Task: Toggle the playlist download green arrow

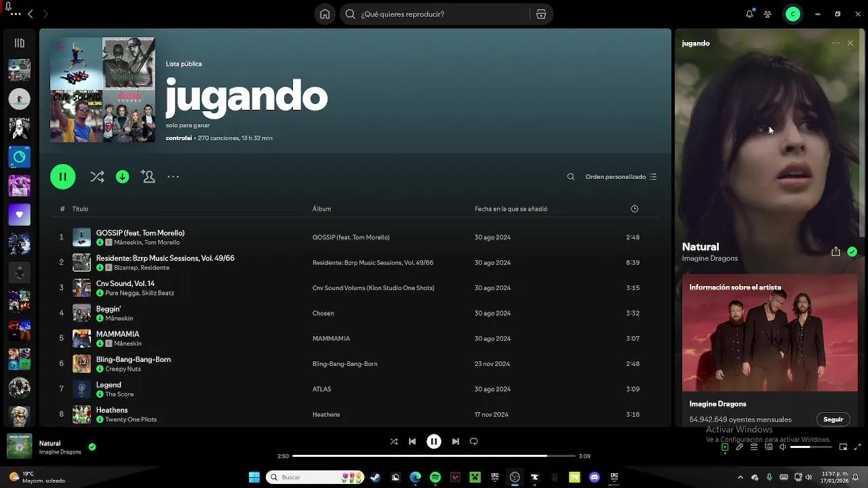Action: click(123, 177)
